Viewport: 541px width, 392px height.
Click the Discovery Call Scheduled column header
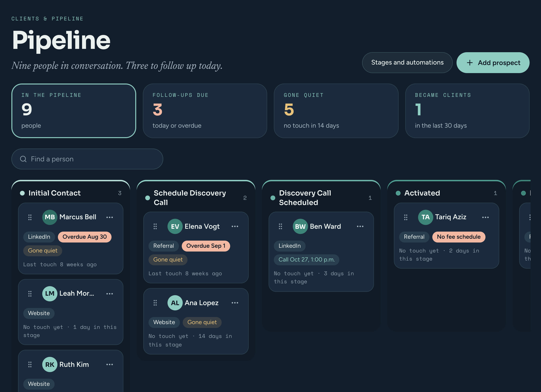click(305, 198)
